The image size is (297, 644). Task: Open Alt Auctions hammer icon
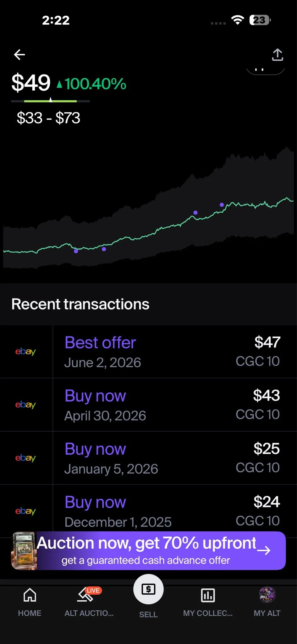click(x=85, y=595)
